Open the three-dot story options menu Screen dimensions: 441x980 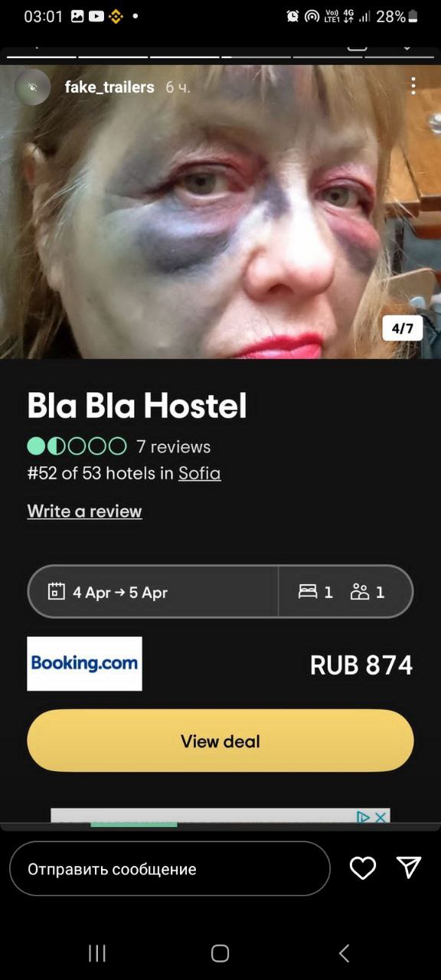click(413, 86)
